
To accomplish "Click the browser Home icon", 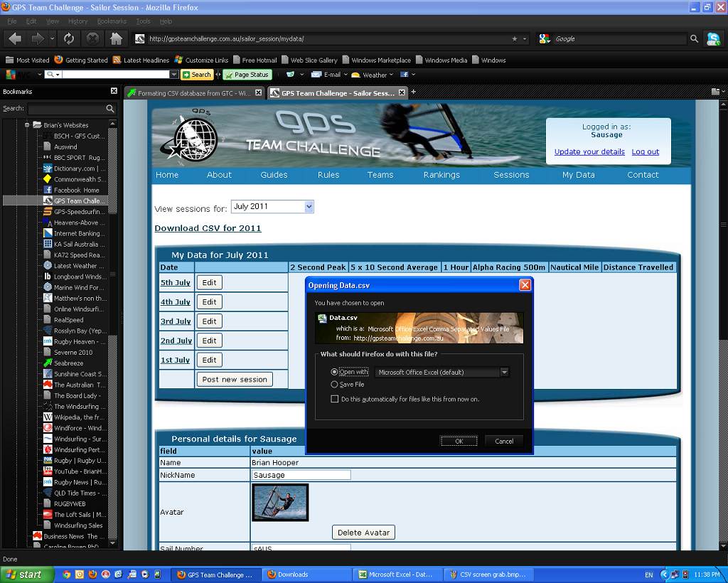I will 117,38.
